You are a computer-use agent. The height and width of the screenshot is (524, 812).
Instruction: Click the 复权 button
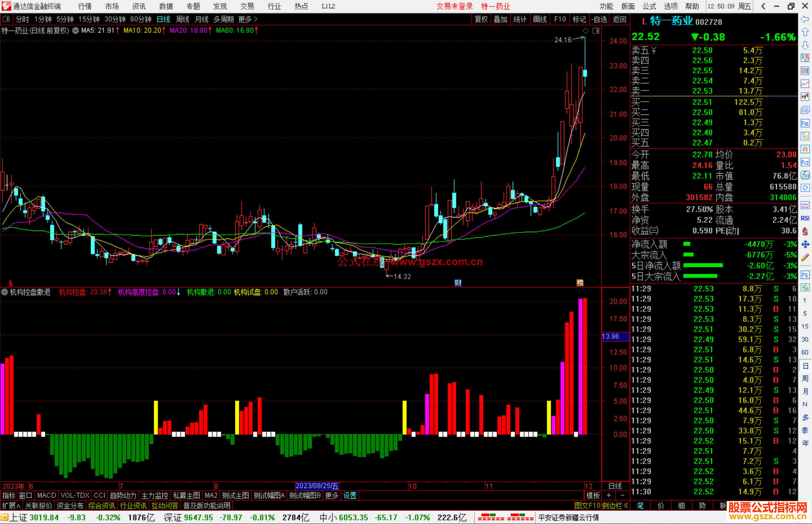point(481,19)
